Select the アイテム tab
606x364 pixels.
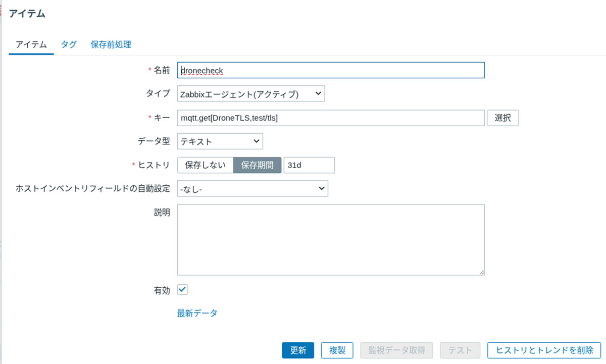(x=31, y=44)
